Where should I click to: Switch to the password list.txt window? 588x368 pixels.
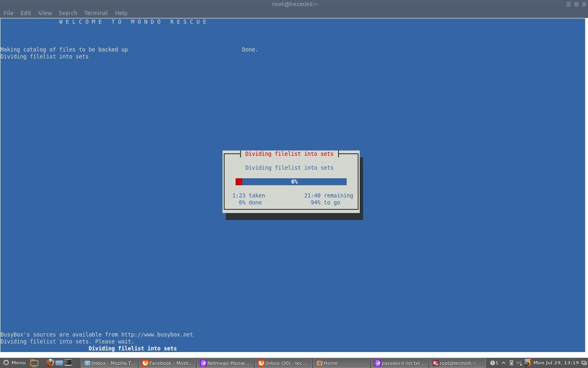coord(400,363)
